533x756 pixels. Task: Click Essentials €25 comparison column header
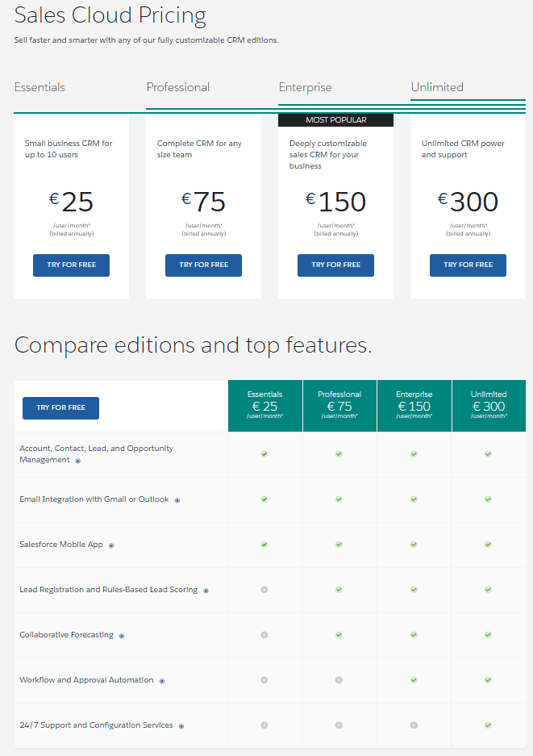coord(265,406)
